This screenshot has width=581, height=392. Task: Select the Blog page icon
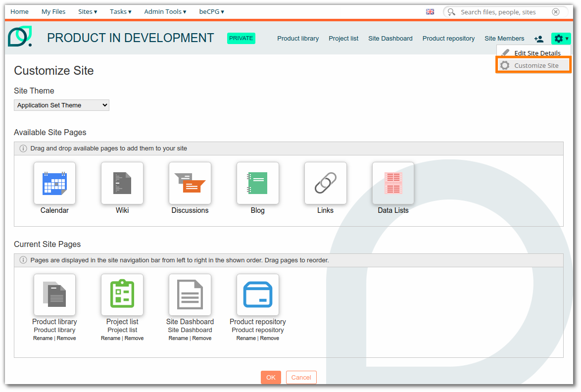(257, 183)
